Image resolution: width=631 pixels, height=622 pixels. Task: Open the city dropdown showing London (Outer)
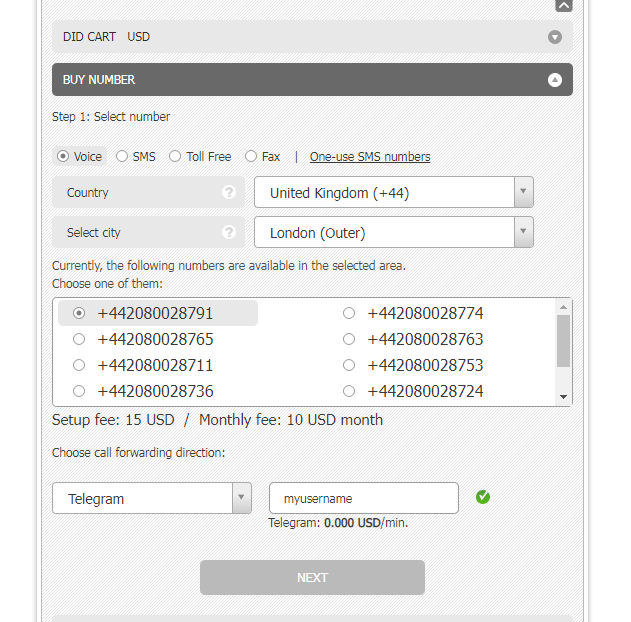(x=393, y=233)
